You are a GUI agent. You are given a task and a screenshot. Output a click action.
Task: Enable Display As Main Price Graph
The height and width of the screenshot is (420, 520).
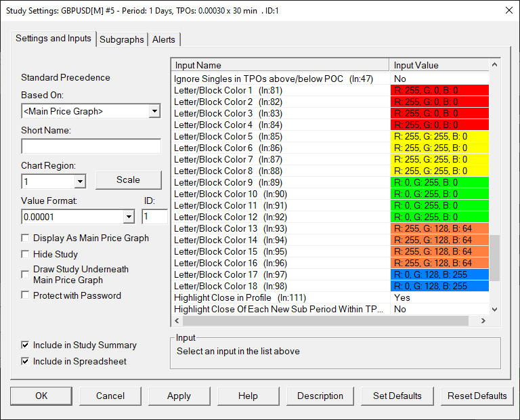26,238
